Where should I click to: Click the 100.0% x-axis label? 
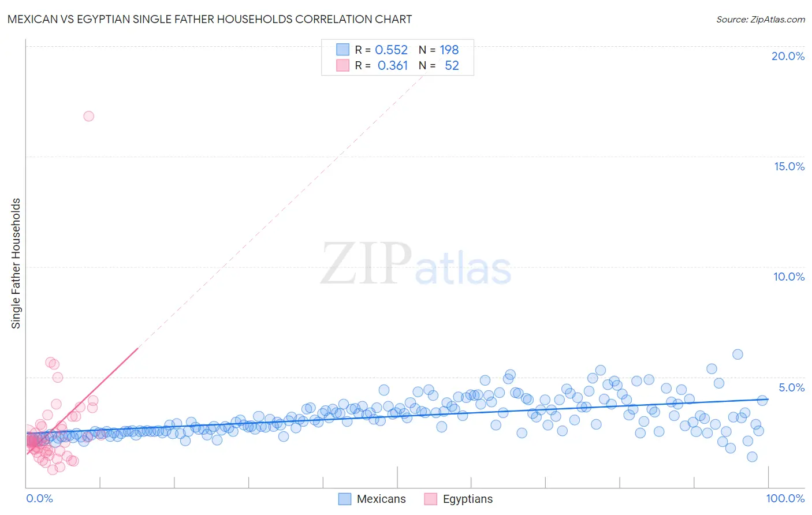785,498
